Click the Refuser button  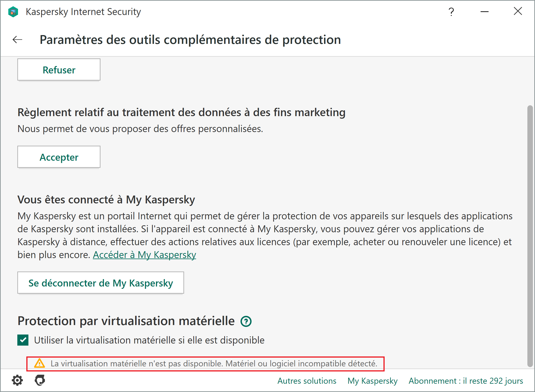59,70
